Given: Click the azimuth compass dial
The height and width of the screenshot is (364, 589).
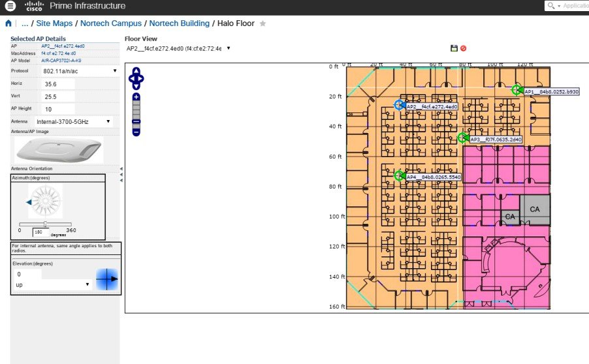Looking at the screenshot, I should coord(46,202).
